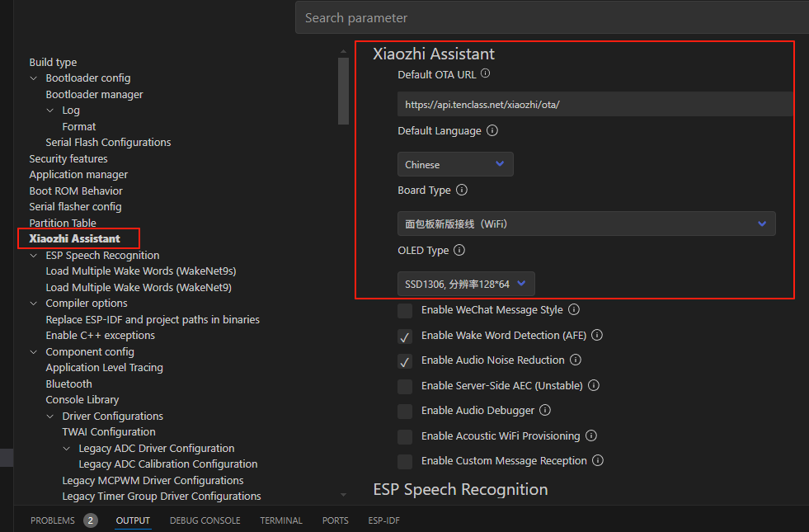Show info for Default OTA URL
Screen dimensions: 809x532
pyautogui.click(x=485, y=73)
